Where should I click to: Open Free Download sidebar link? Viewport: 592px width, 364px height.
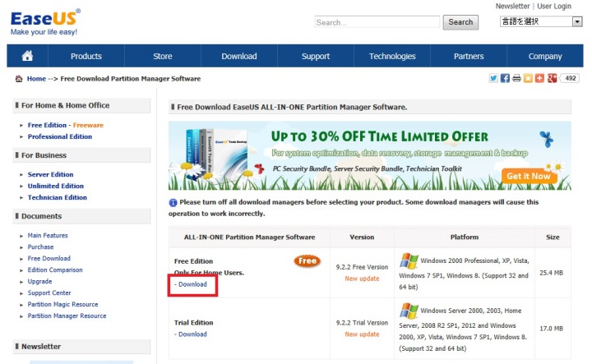pos(49,258)
